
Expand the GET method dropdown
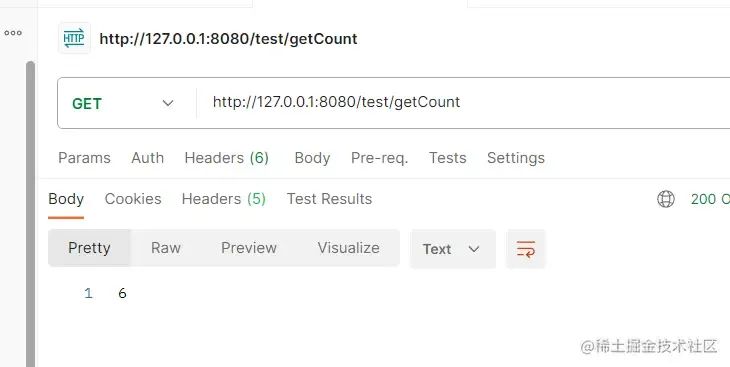[x=123, y=103]
